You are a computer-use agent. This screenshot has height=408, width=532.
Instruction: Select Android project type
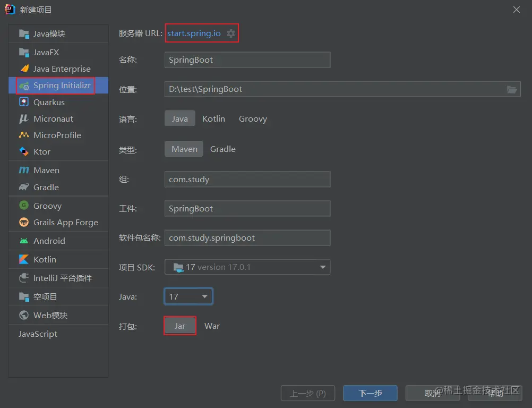click(58, 241)
